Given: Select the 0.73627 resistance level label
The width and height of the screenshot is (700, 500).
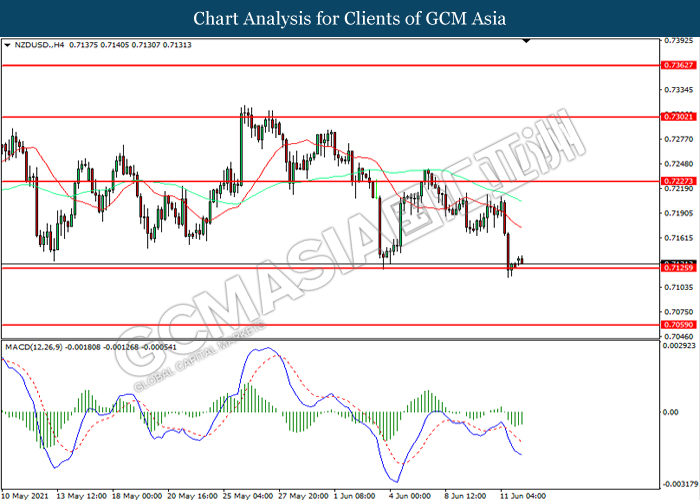Looking at the screenshot, I should 679,65.
